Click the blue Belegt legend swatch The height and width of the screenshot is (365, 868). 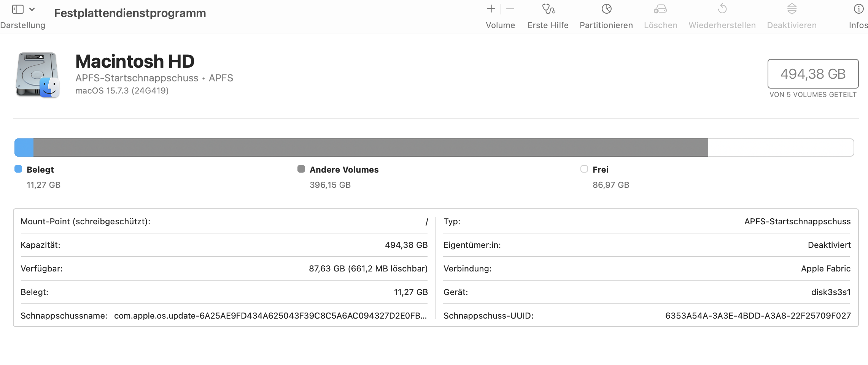pos(18,169)
